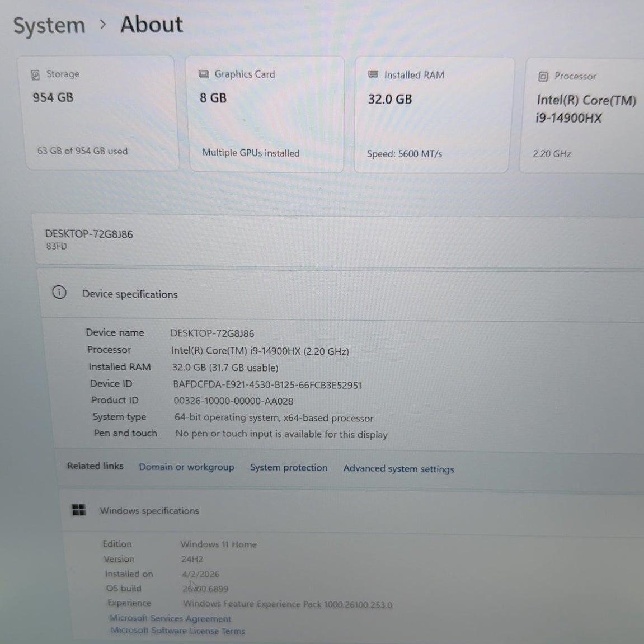644x644 pixels.
Task: Click the Windows logo icon
Action: [x=79, y=509]
